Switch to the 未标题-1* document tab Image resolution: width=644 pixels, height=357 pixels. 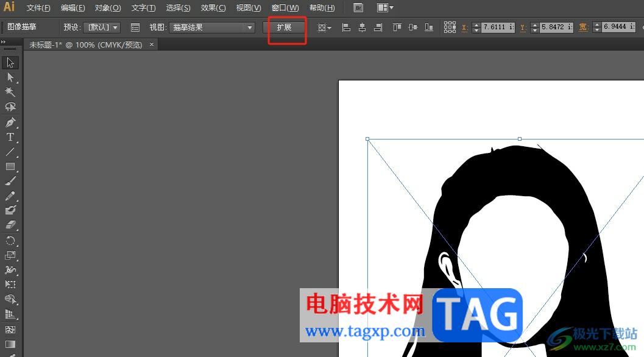pos(85,45)
